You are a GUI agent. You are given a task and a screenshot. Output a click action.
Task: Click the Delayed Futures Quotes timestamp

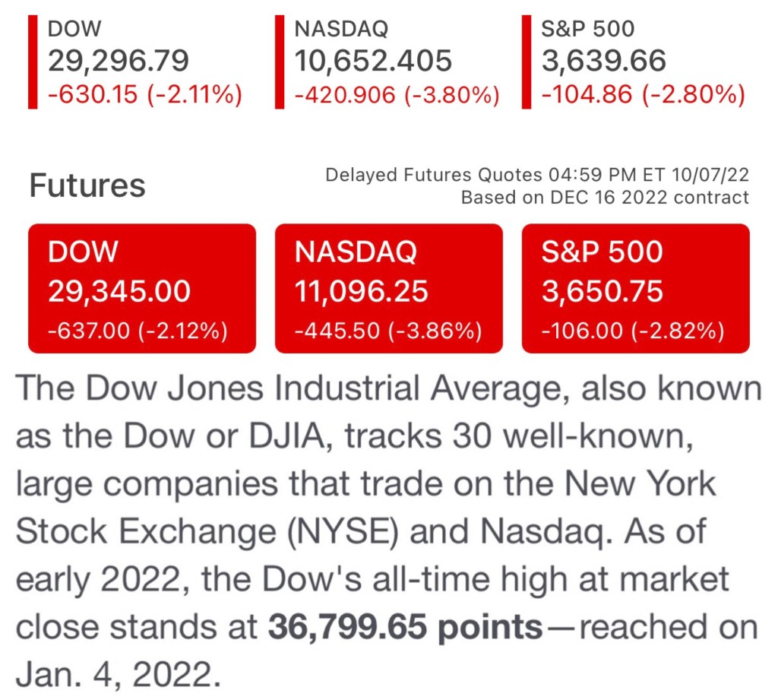pyautogui.click(x=537, y=176)
